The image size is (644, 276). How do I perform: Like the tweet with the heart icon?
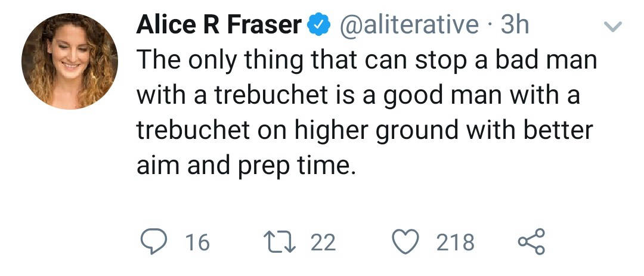409,242
